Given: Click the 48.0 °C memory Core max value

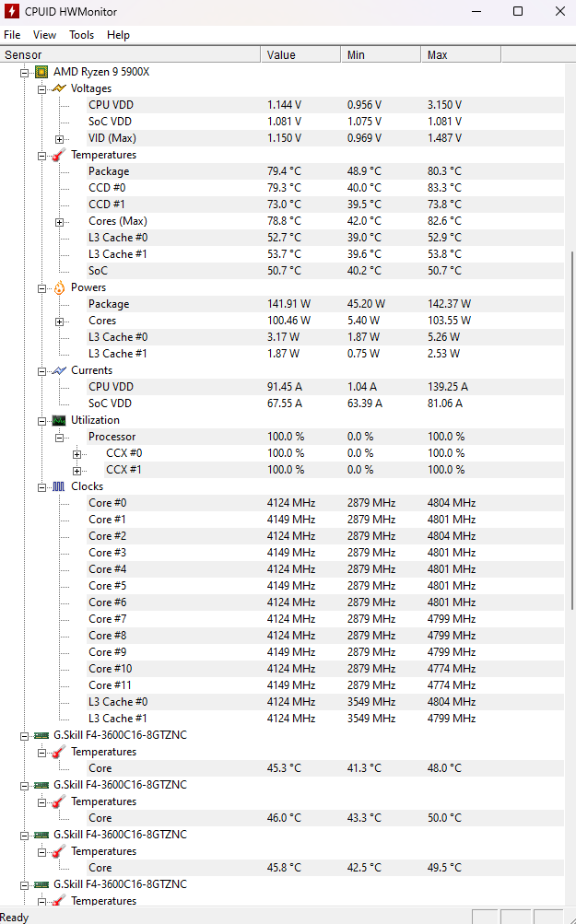Looking at the screenshot, I should pos(444,768).
